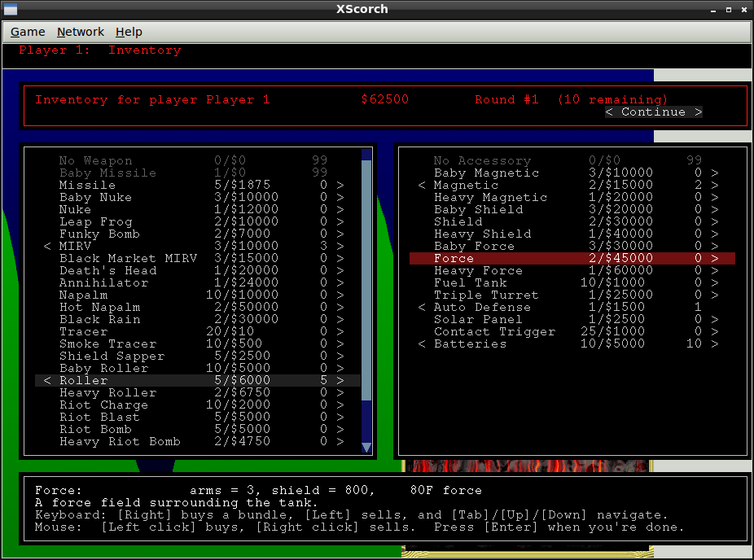This screenshot has height=560, width=754.
Task: Buy Heavy Riot Bomb using its arrow
Action: [340, 441]
